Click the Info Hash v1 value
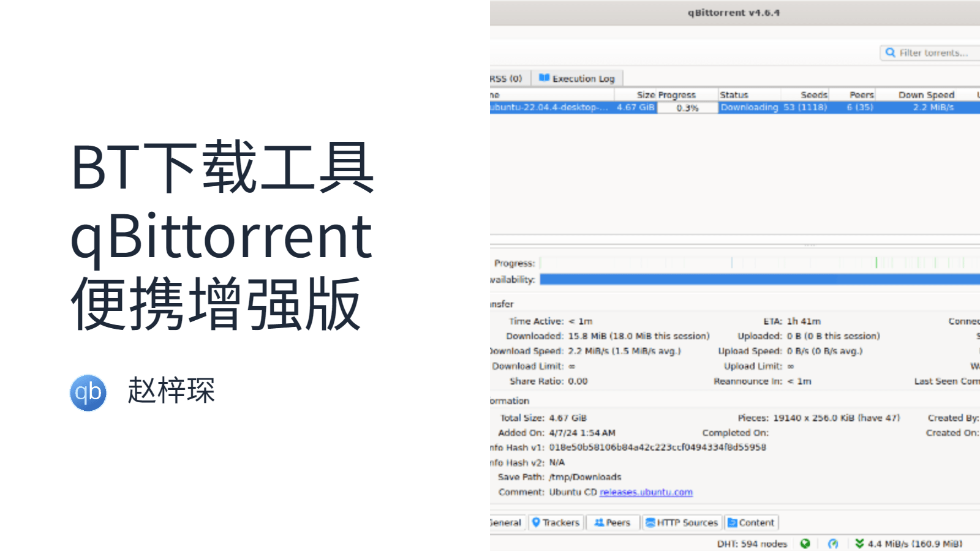 [x=657, y=448]
